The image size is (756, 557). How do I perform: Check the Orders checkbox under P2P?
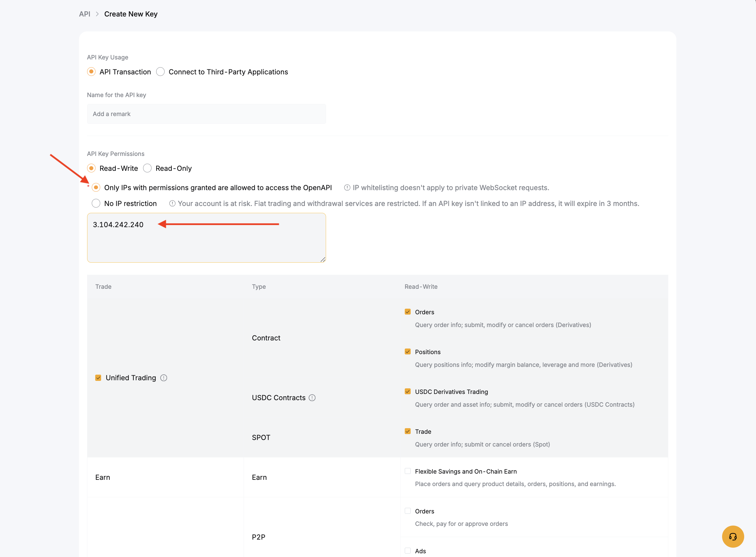[408, 511]
